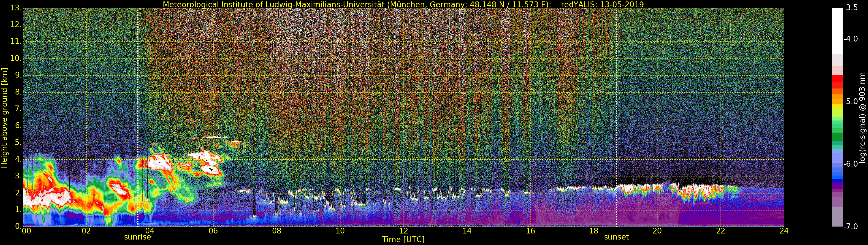This screenshot has width=868, height=245.
Task: Click the 'redYALIS: 13-05-2019' title label
Action: tap(602, 4)
